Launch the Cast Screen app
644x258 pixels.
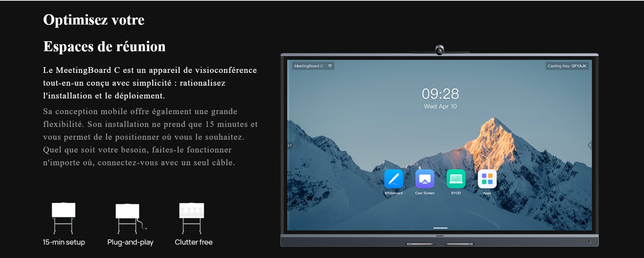(425, 179)
